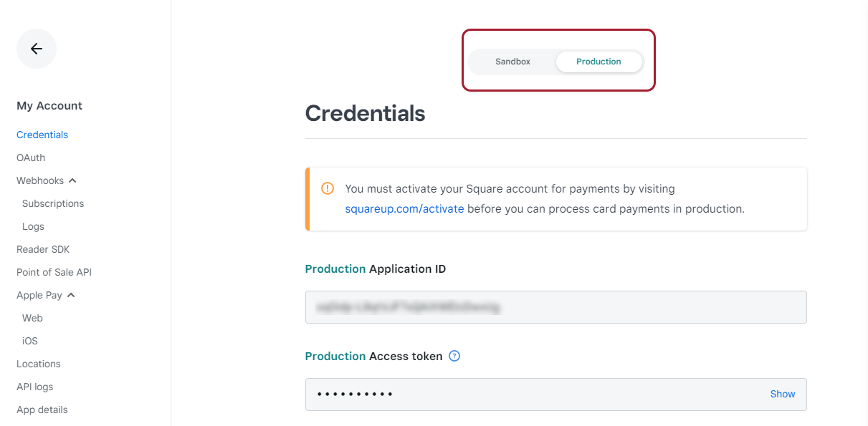The width and height of the screenshot is (868, 426).
Task: Click the orange warning alert icon
Action: point(328,188)
